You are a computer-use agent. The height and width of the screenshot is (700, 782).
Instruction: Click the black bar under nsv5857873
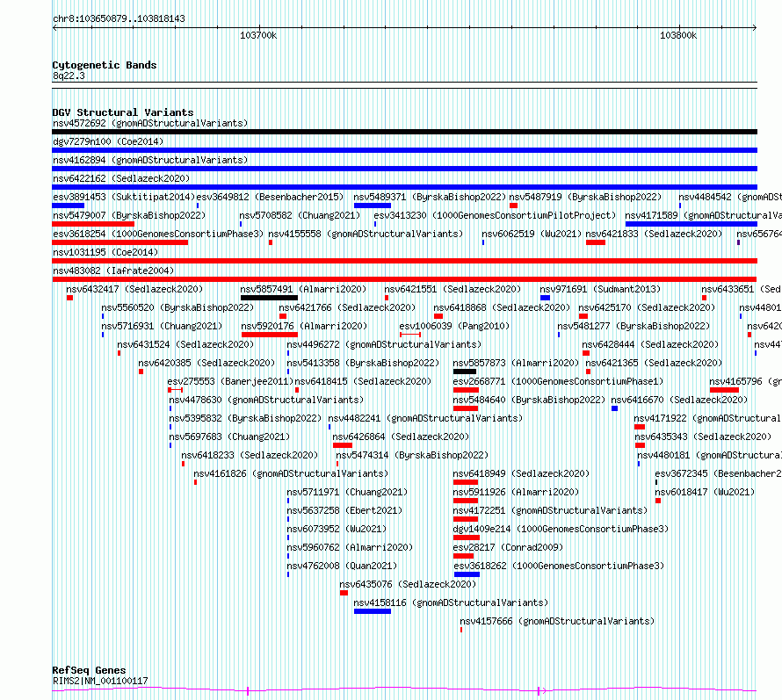pos(464,372)
